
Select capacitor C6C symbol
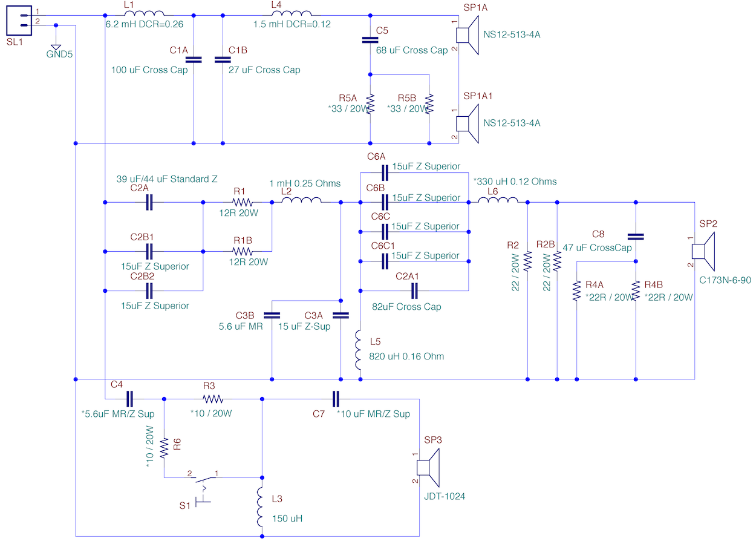click(383, 231)
